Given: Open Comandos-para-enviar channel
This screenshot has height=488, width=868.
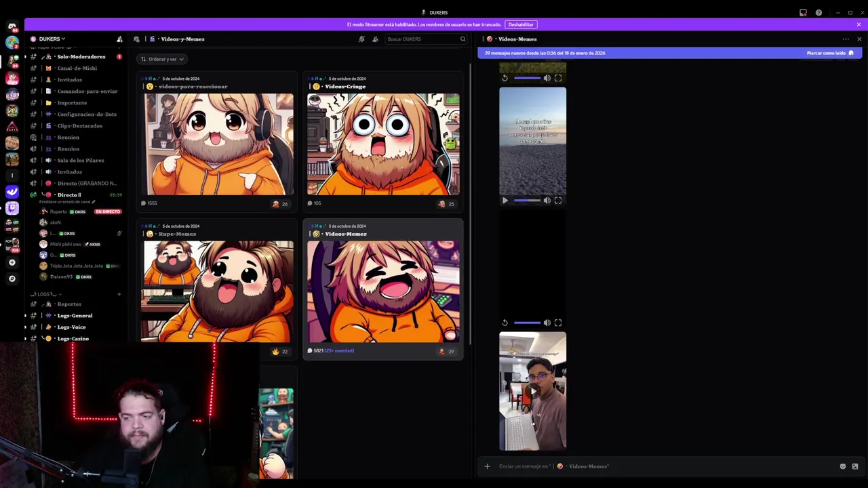Looking at the screenshot, I should pos(77,91).
